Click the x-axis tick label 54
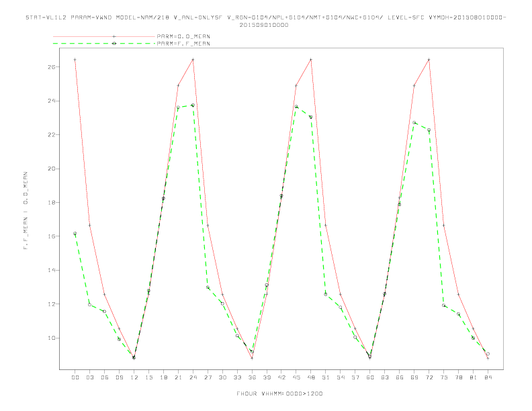This screenshot has height=411, width=532. [x=341, y=377]
